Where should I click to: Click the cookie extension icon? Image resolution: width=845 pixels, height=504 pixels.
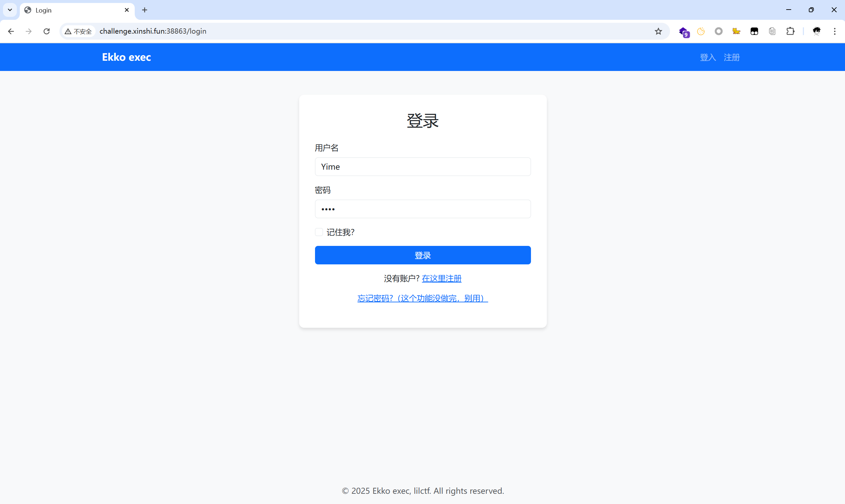click(x=701, y=31)
